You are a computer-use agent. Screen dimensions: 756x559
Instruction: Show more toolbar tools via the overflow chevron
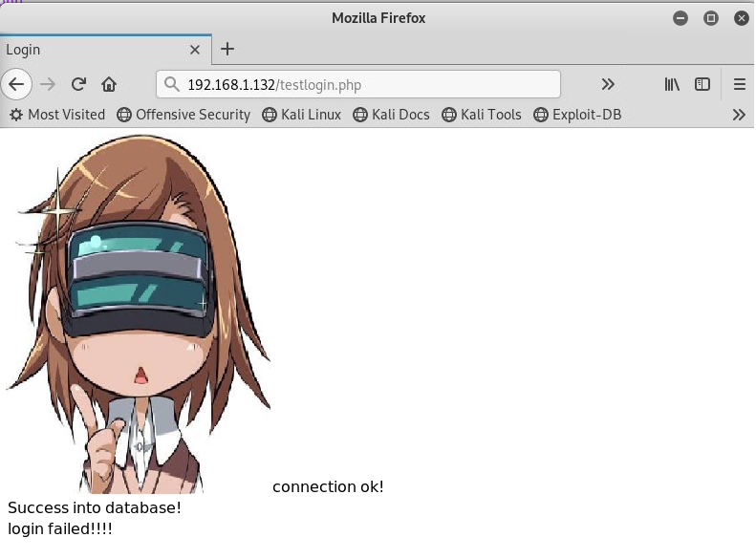pos(608,84)
